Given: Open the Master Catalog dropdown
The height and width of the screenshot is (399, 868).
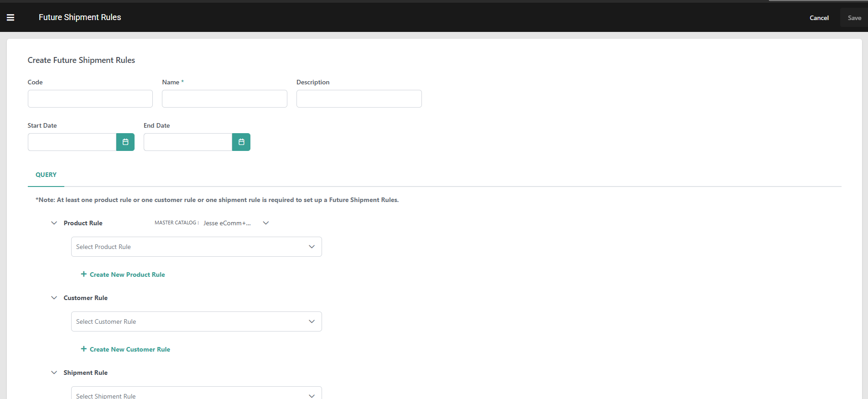Looking at the screenshot, I should click(x=236, y=223).
